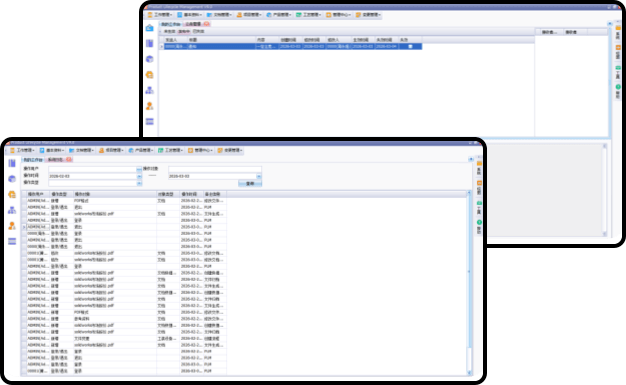This screenshot has width=626, height=385.
Task: Switch to 我的工作台 tab in back window
Action: click(170, 24)
